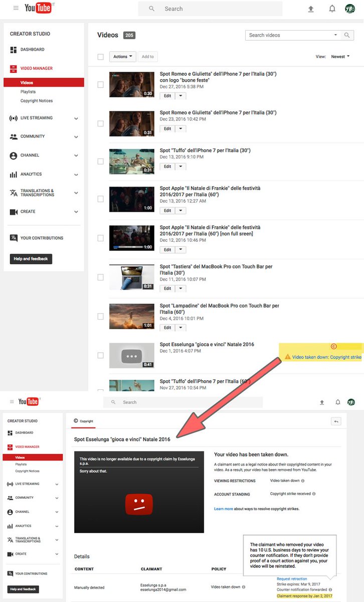
Task: Click Your Contributions icon in lower page sidebar
Action: pyautogui.click(x=11, y=573)
